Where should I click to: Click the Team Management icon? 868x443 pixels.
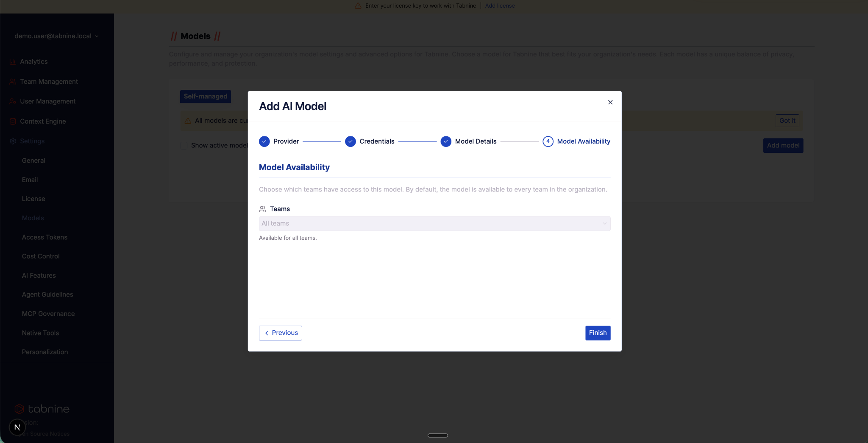[x=13, y=82]
